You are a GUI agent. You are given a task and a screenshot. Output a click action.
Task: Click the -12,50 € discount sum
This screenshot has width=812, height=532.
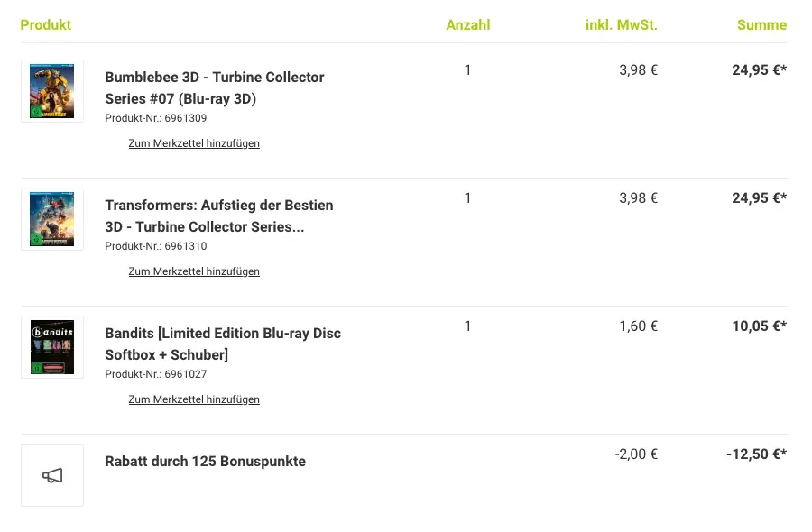tap(757, 454)
